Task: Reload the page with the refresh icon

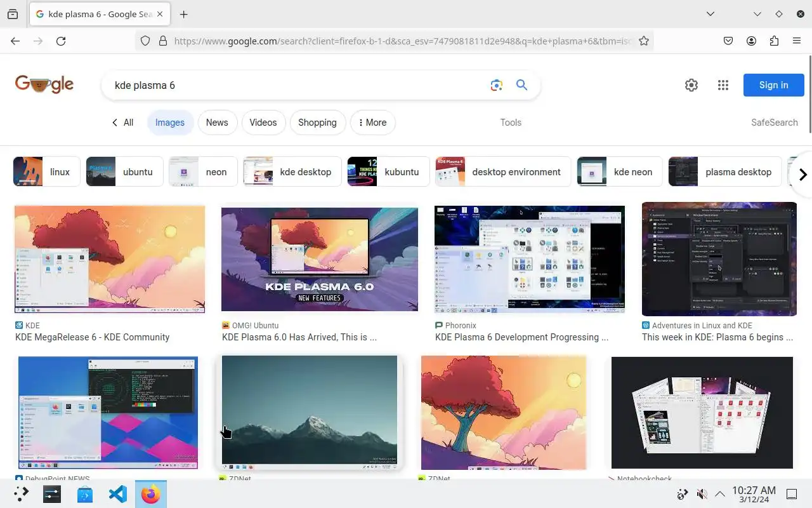Action: (61, 41)
